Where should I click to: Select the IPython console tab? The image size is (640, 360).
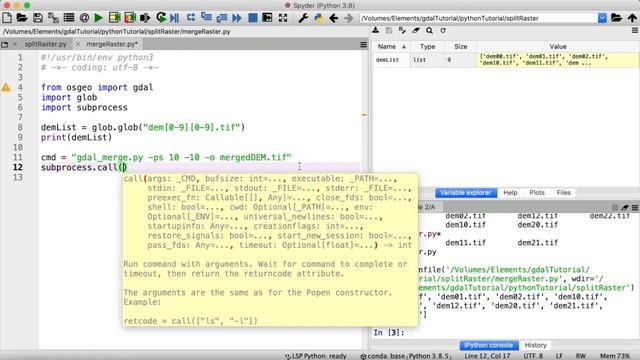[489, 345]
